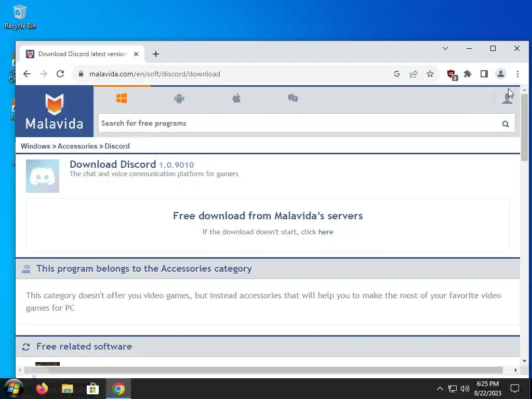Open the uBlock Origin extension icon

451,74
